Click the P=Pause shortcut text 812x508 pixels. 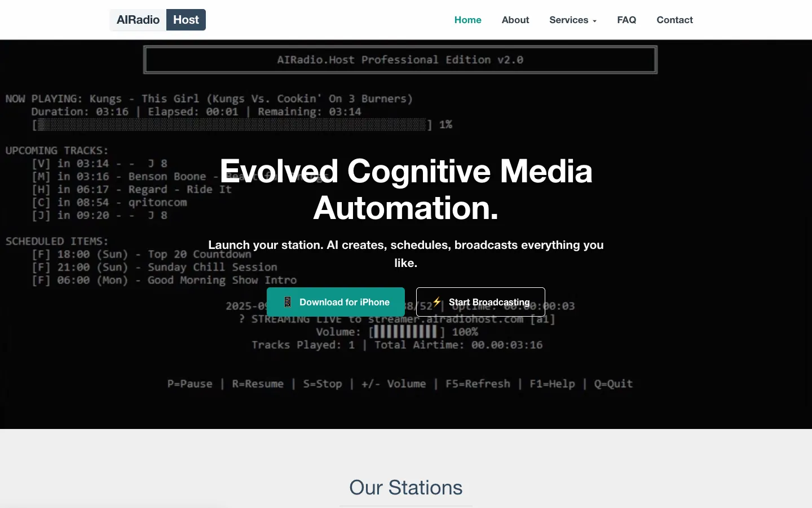point(190,384)
